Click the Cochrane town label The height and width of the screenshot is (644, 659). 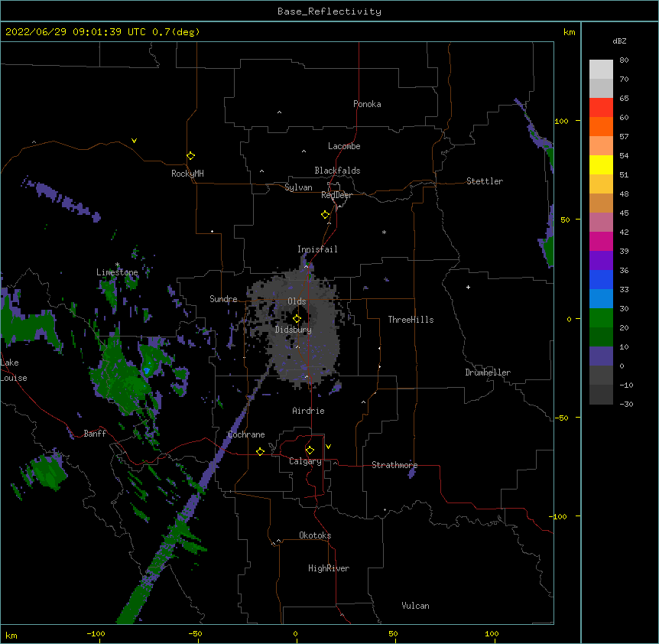(x=246, y=434)
